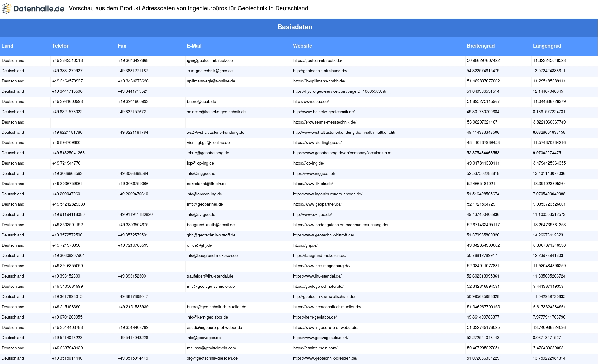Click the Basisdaten section header
The height and width of the screenshot is (364, 598).
295,27
